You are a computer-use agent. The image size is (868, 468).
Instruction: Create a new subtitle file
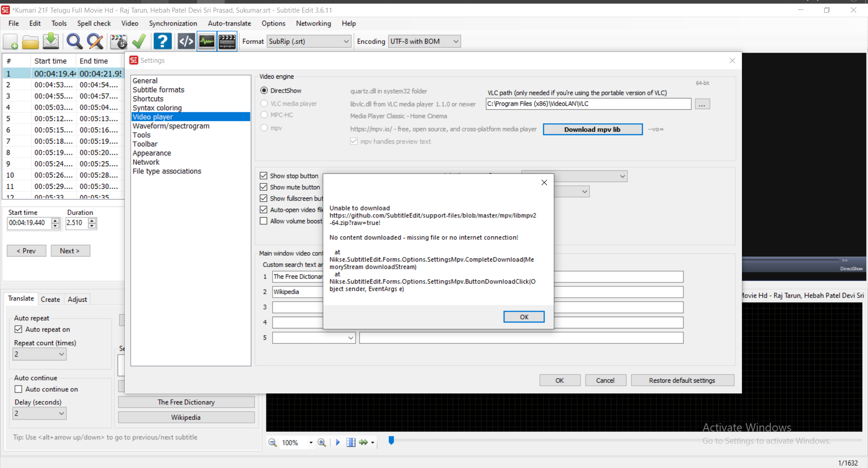click(10, 41)
